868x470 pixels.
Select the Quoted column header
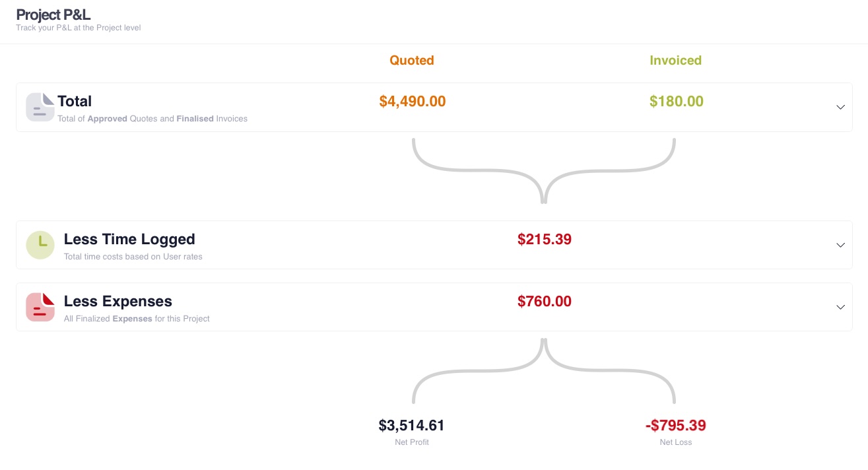tap(412, 60)
